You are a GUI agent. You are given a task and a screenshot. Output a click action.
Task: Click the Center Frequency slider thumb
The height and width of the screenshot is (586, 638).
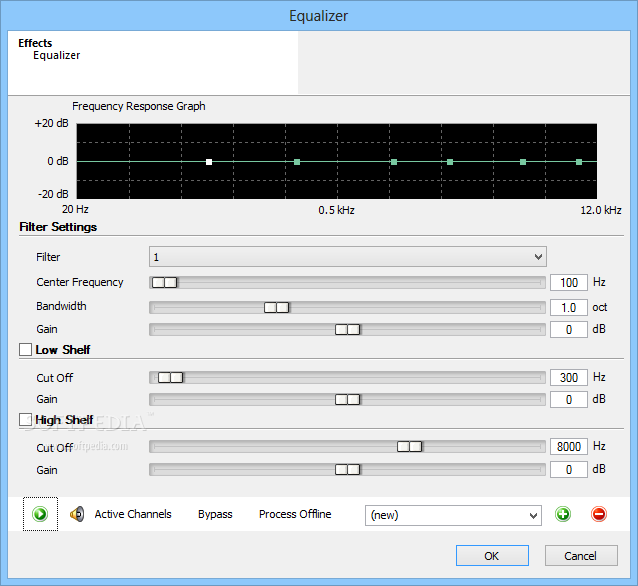click(164, 282)
